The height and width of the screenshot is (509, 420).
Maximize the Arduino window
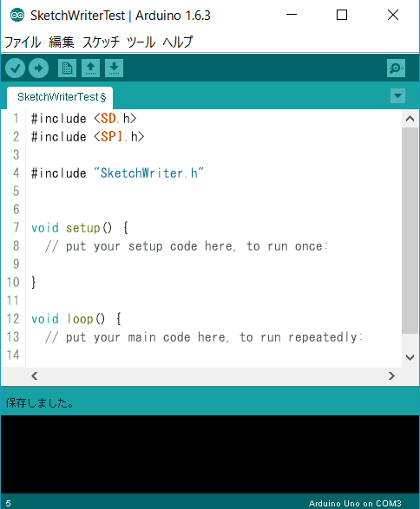[x=342, y=15]
